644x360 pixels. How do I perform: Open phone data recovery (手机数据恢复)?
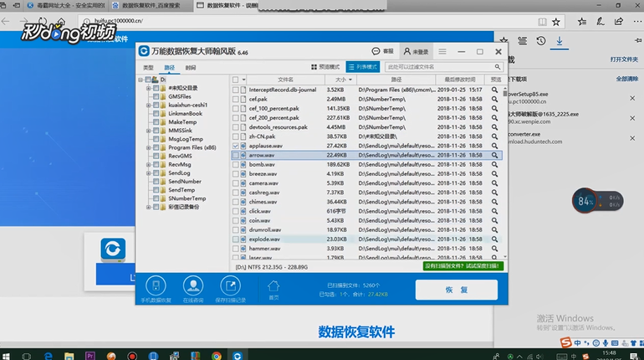156,290
